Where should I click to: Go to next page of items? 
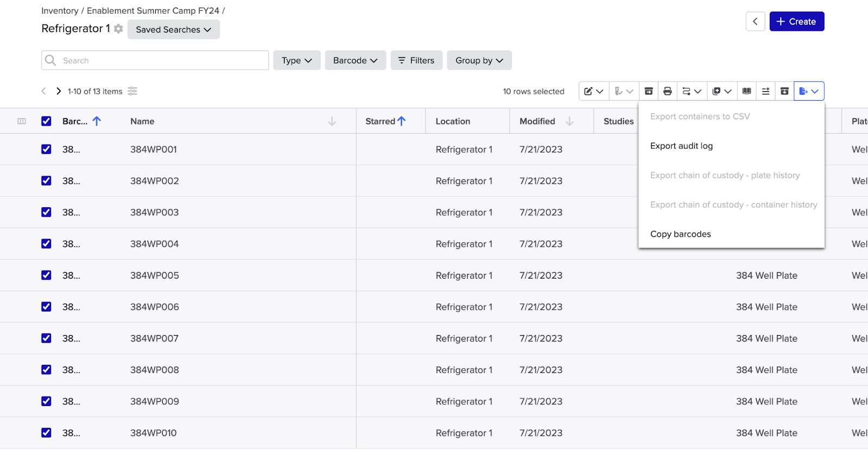coord(59,91)
